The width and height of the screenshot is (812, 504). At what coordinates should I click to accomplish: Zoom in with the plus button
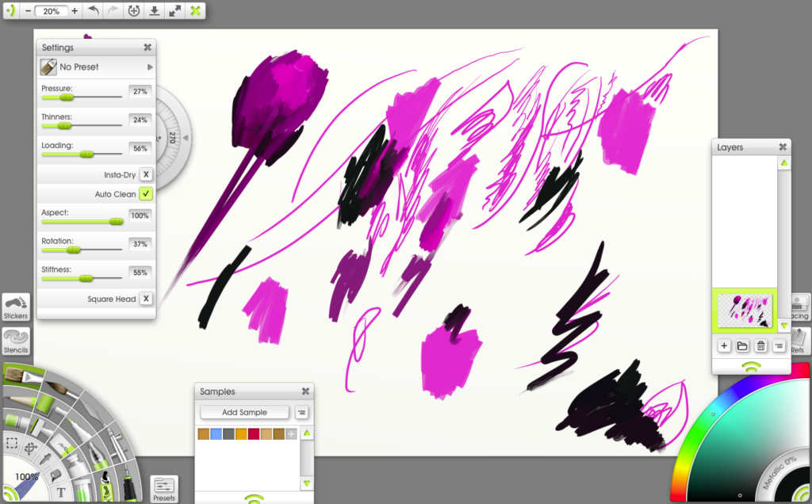coord(75,11)
